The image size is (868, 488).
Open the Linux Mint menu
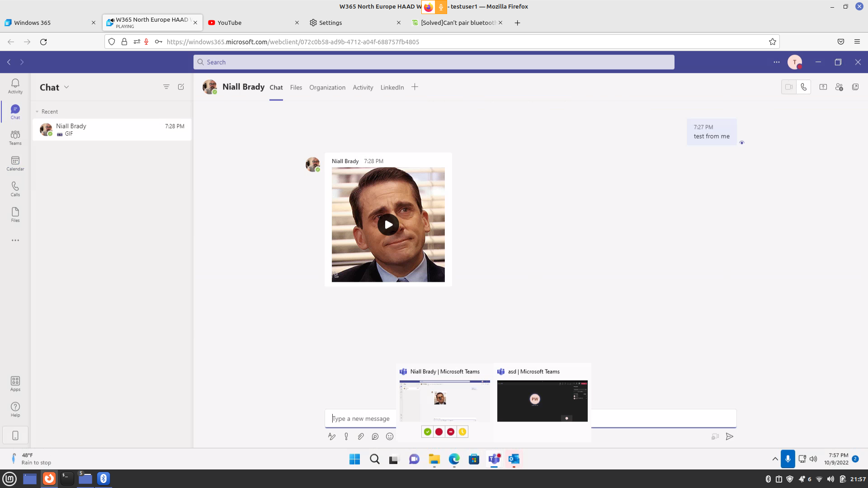(x=9, y=479)
